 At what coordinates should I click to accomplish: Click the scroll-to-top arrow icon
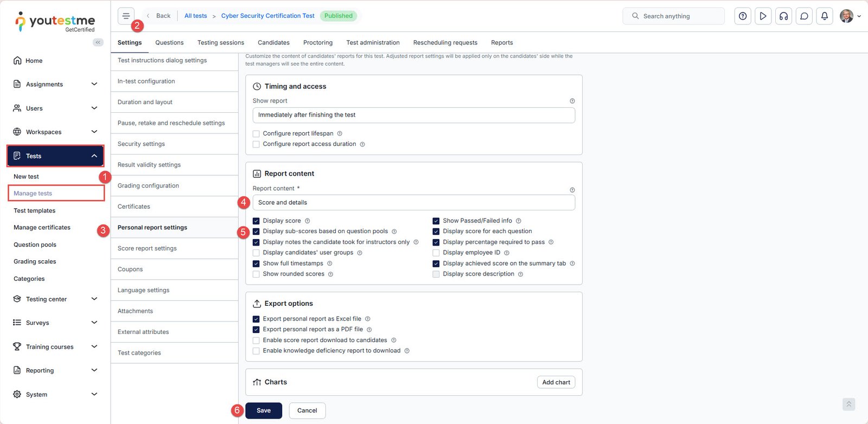pos(848,404)
